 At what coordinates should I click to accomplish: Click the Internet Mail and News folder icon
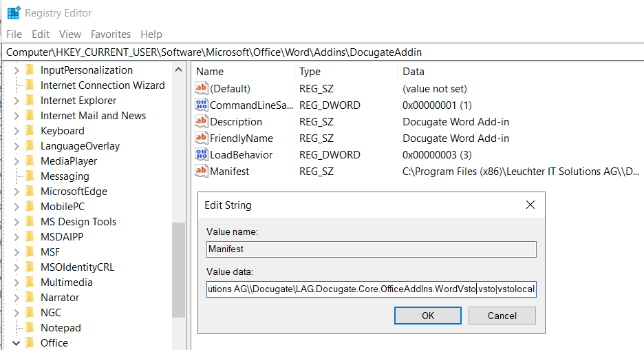point(30,116)
